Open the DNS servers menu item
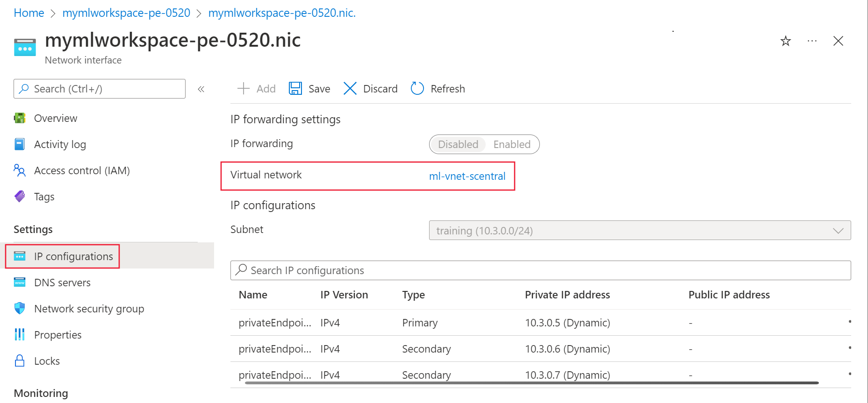The image size is (868, 403). 62,283
